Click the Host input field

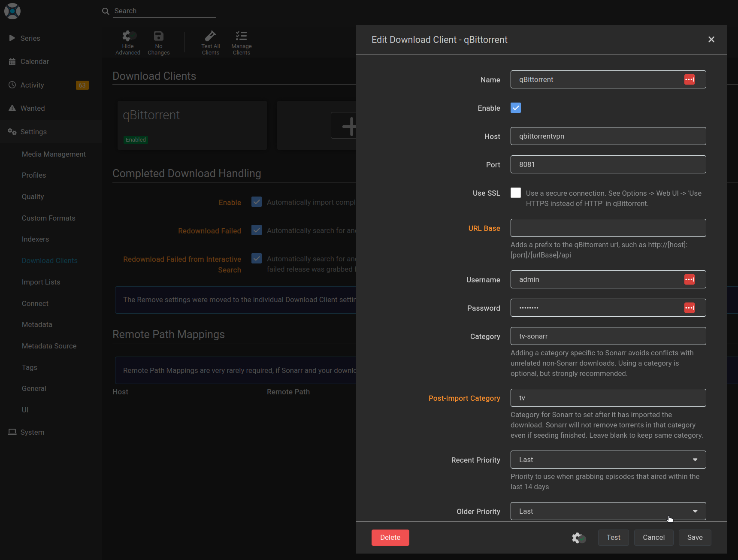(x=608, y=136)
